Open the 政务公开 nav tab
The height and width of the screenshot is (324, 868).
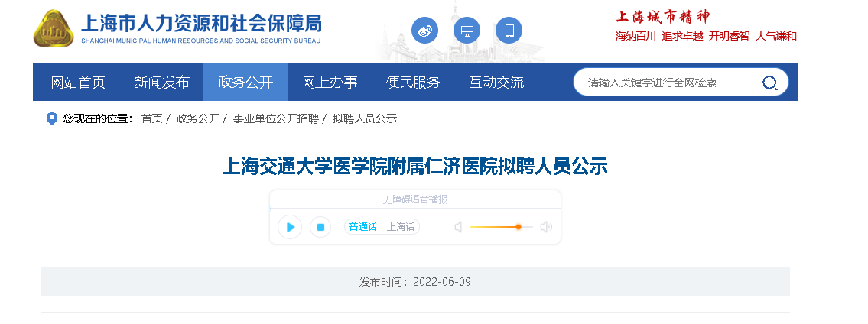pyautogui.click(x=245, y=82)
